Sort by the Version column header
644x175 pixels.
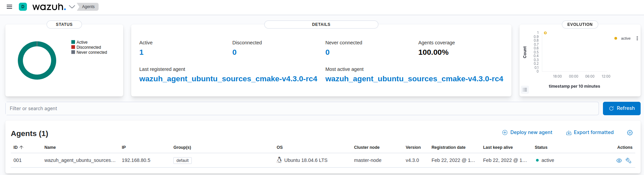(413, 147)
